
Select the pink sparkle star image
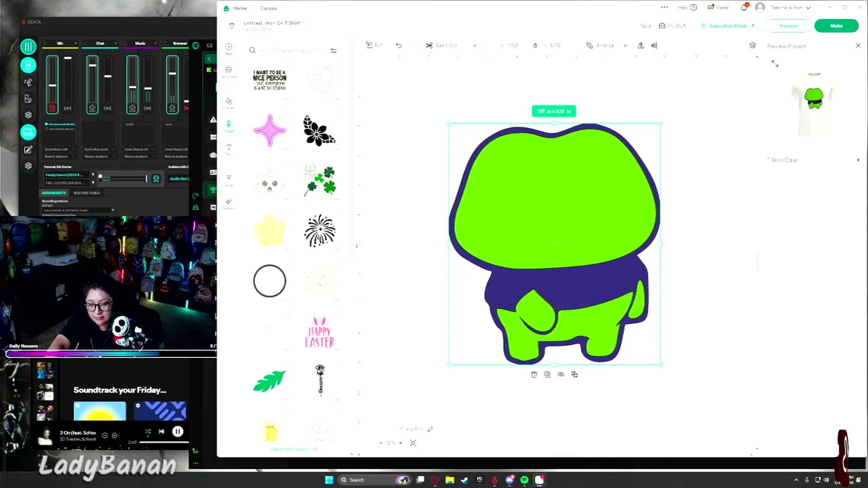(269, 131)
